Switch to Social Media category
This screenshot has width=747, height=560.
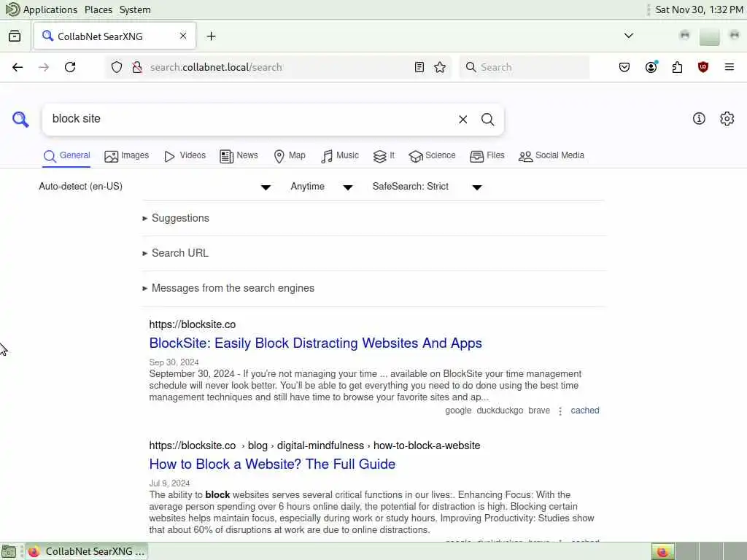click(551, 156)
